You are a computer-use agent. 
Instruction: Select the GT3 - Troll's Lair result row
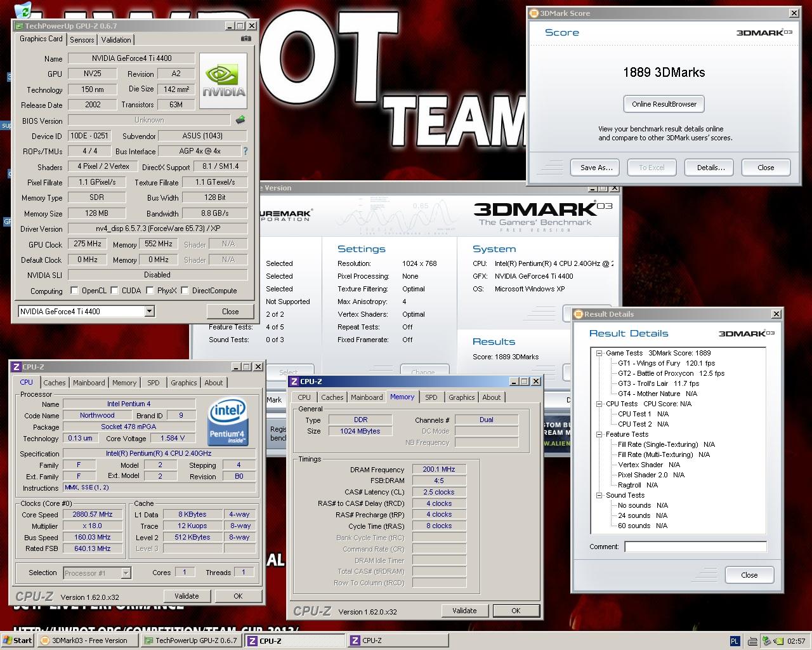pos(658,383)
